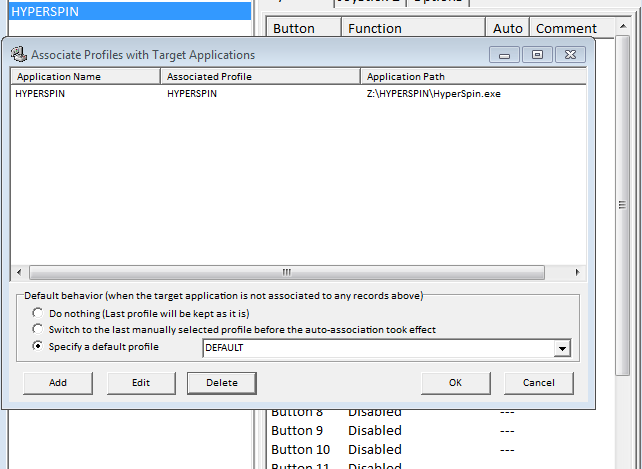Open the DEFAULT profile dropdown arrow
The height and width of the screenshot is (469, 642).
(563, 348)
